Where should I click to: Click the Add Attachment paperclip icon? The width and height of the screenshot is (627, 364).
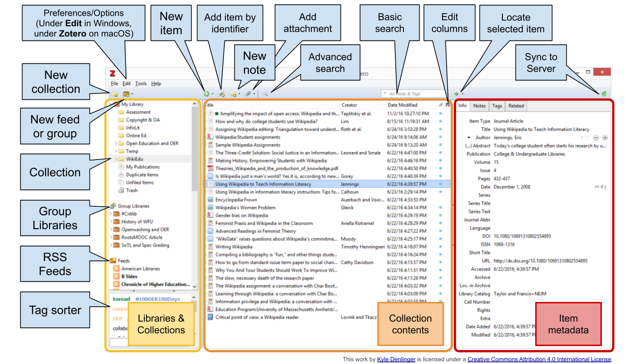(x=248, y=94)
